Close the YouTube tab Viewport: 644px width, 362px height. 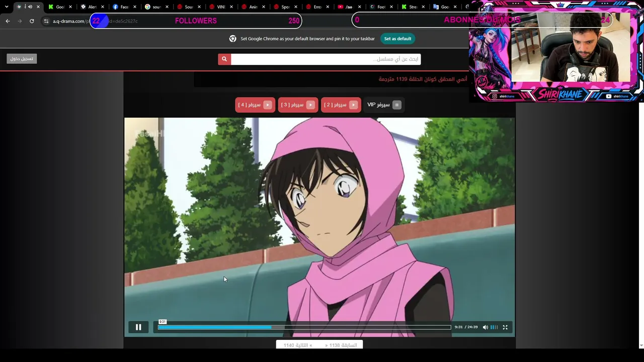pos(360,7)
